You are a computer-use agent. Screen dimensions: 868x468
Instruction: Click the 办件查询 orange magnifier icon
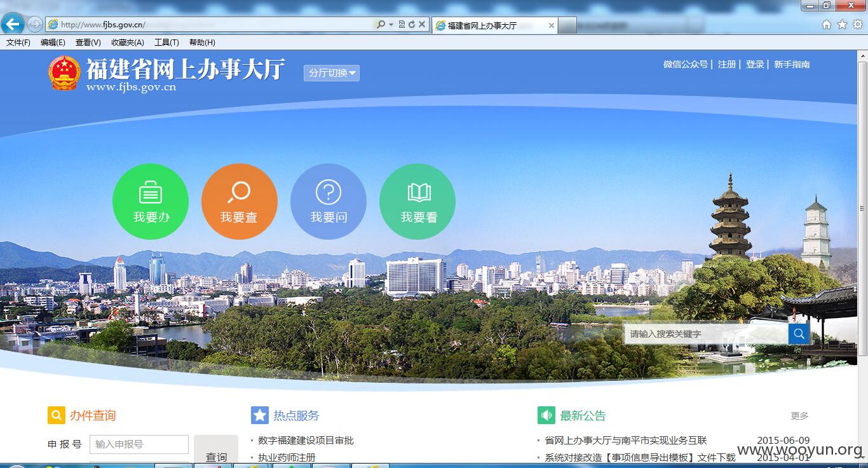coord(57,415)
